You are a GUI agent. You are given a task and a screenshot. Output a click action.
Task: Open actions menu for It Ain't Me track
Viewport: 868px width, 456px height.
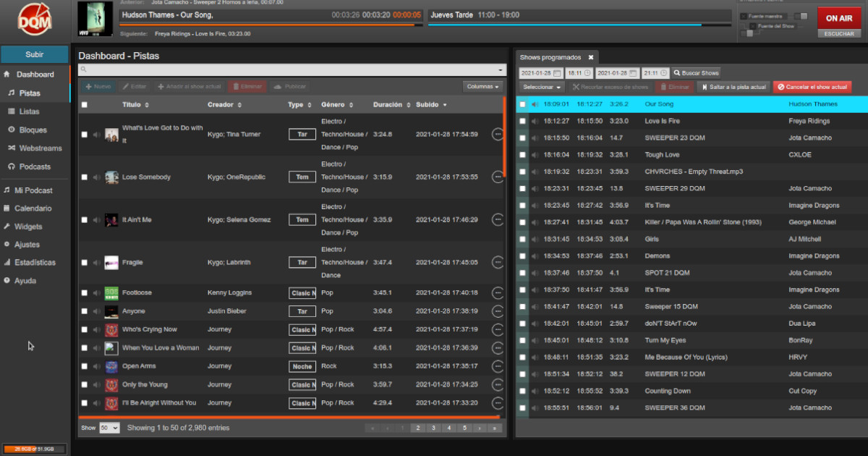(x=497, y=219)
